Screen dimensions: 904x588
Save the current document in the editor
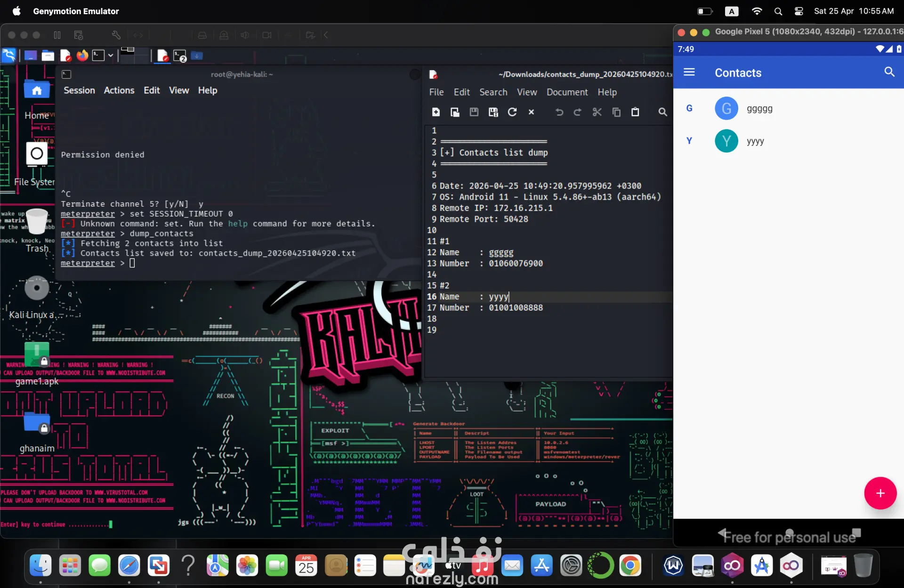point(474,112)
